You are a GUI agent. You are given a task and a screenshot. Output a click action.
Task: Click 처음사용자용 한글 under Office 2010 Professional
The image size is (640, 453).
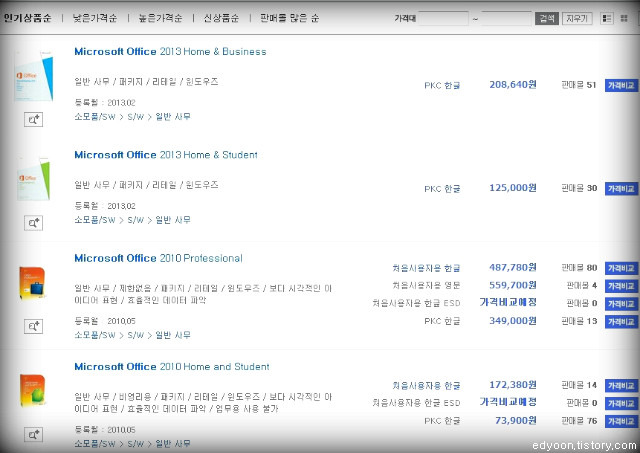click(426, 268)
